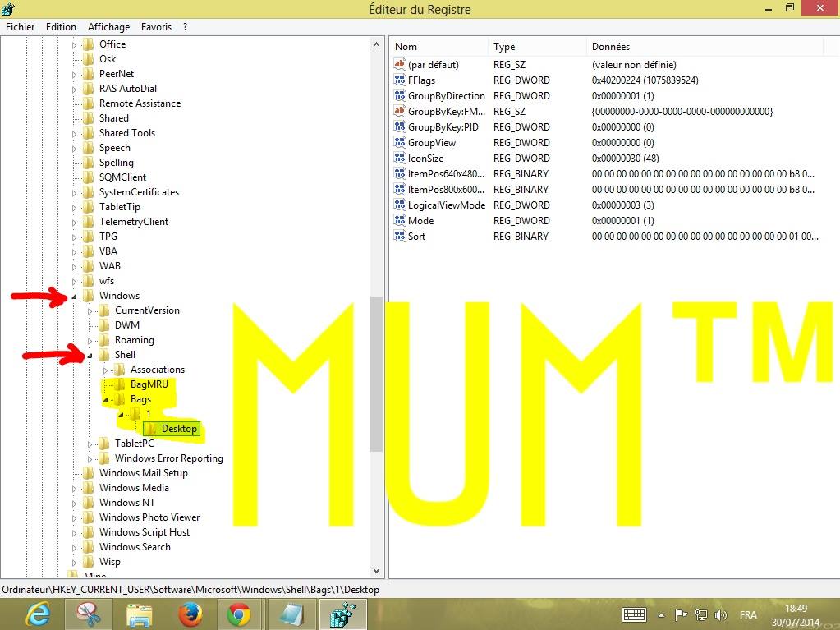The width and height of the screenshot is (840, 630).
Task: Click the (par défaut) string value icon
Action: (x=400, y=64)
